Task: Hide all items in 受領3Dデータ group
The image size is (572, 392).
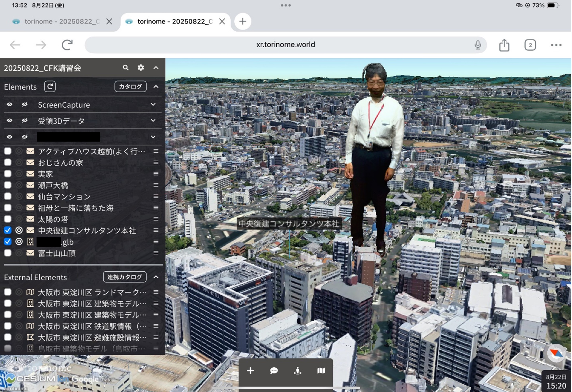Action: click(x=25, y=121)
